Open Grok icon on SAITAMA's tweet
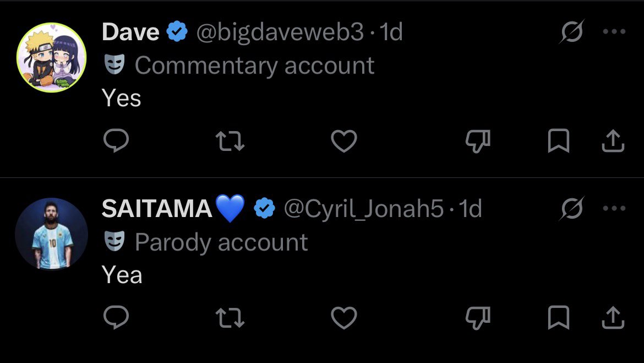644x363 pixels. click(572, 208)
